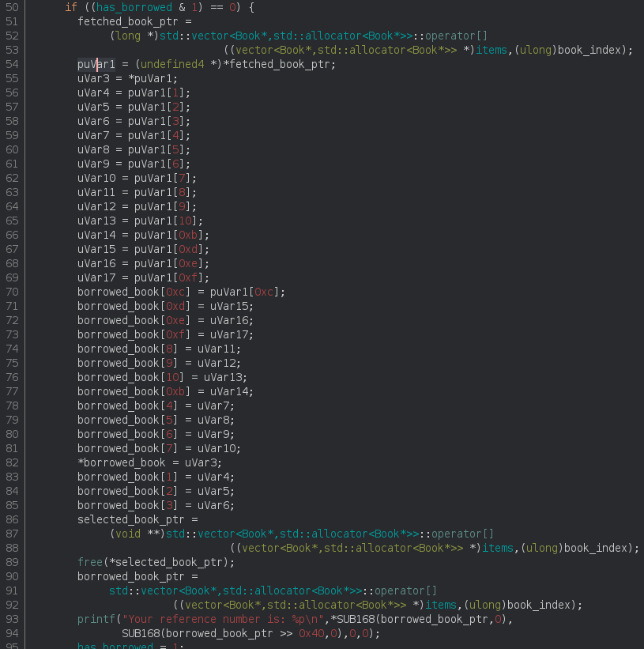Click uVar13 on line 65

point(96,221)
